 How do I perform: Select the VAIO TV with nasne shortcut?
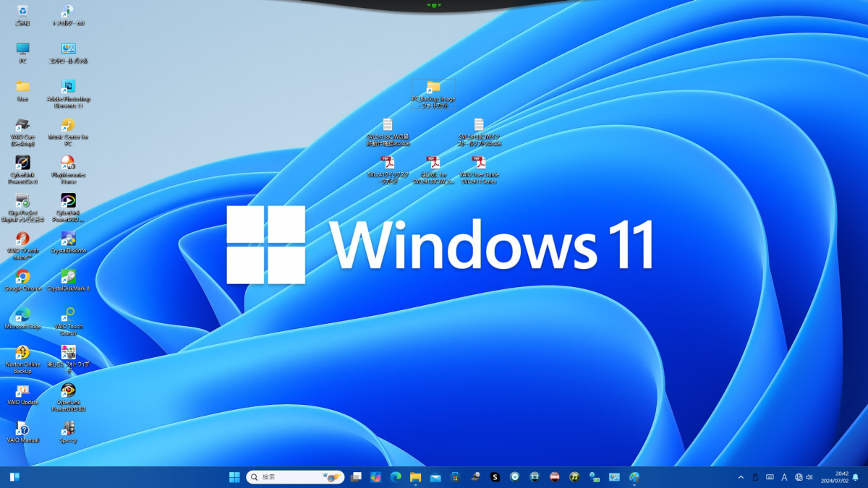(x=22, y=246)
